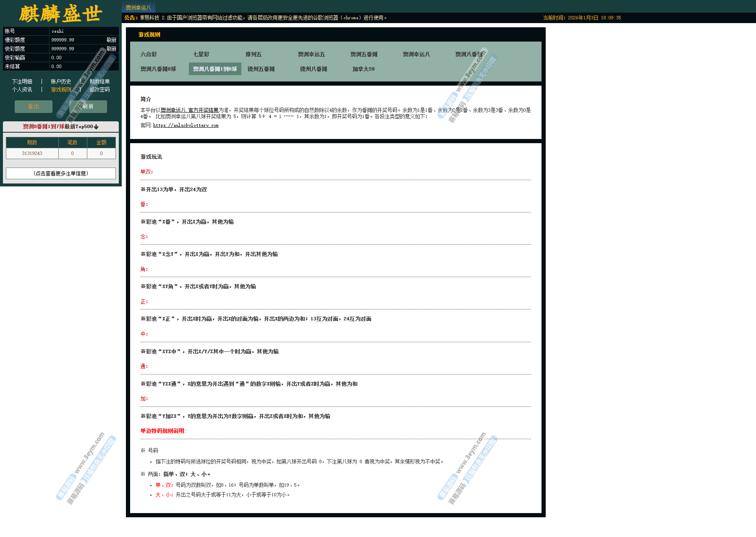
Task: Expand the 澳洲8番摊1到7球 Top500 arrow
Action: click(x=96, y=127)
